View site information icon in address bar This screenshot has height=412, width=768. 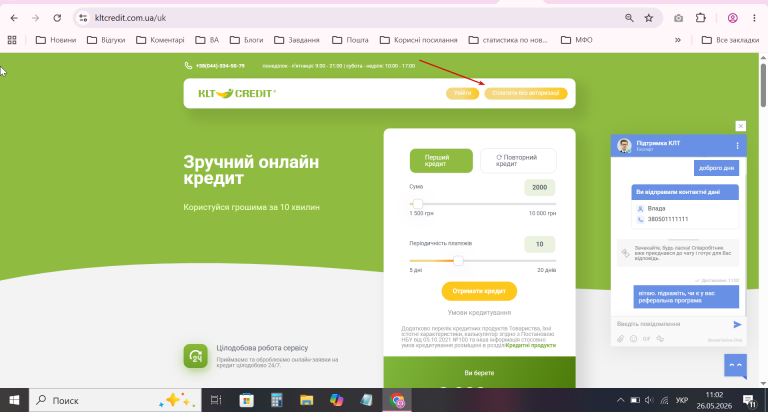coord(83,18)
